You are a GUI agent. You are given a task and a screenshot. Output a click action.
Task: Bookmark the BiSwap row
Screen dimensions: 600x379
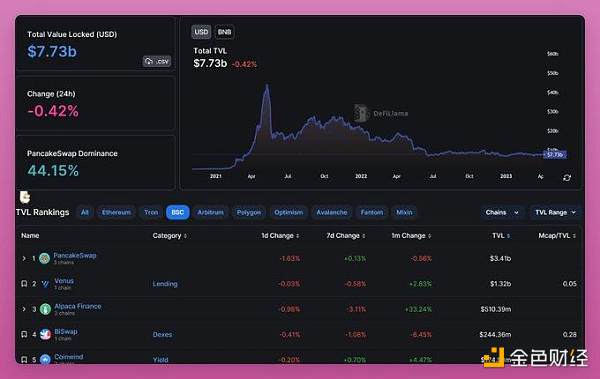(24, 334)
